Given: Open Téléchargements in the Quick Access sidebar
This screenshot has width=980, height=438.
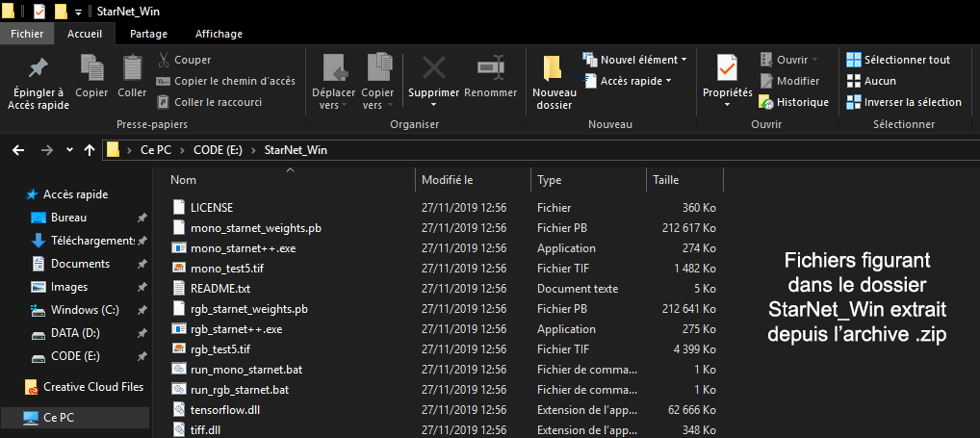Looking at the screenshot, I should pyautogui.click(x=90, y=241).
